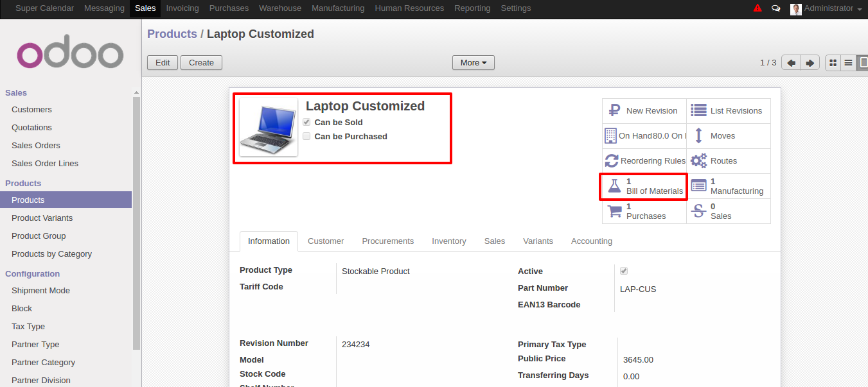Switch to Accounting tab

[592, 241]
